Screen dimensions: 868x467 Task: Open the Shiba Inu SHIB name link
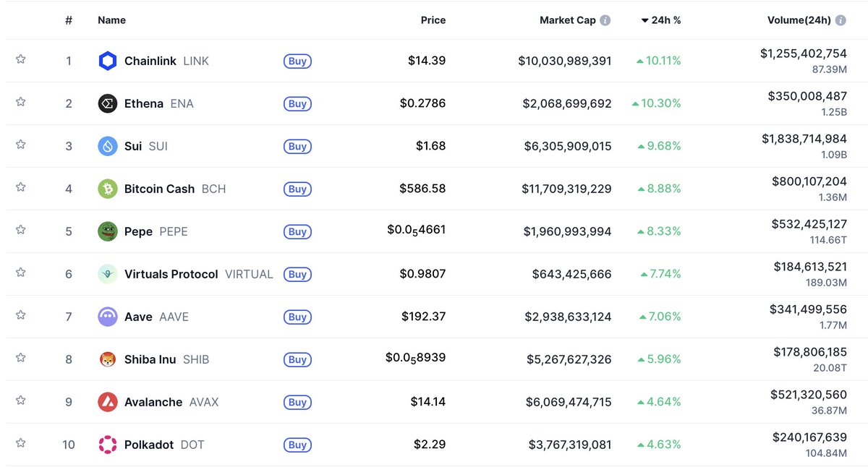pos(167,360)
